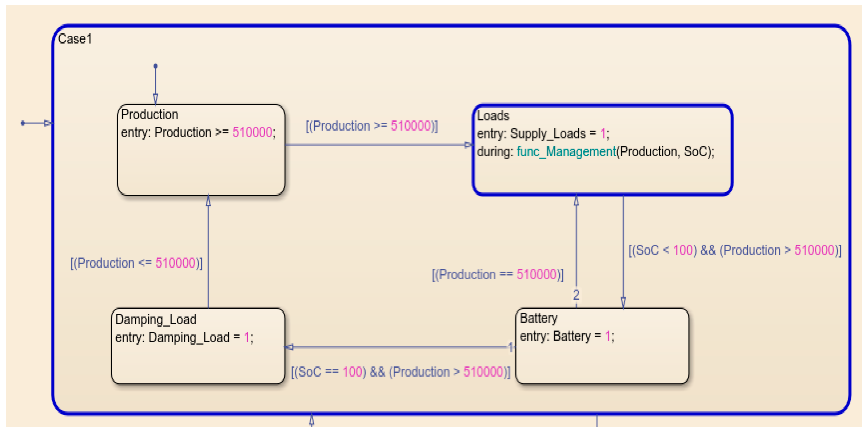The image size is (868, 433).
Task: Select the [(Production == 510000)] transition label
Action: click(498, 274)
